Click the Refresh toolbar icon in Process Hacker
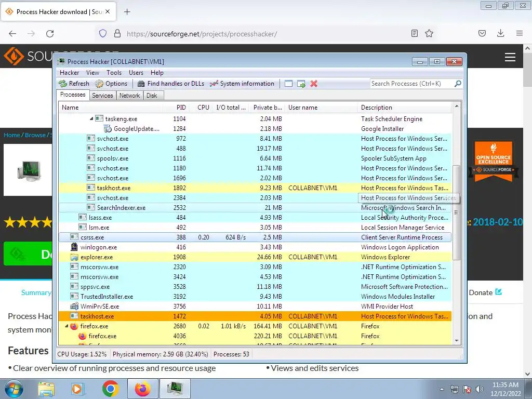Viewport: 532px width, 399px height. pyautogui.click(x=63, y=84)
